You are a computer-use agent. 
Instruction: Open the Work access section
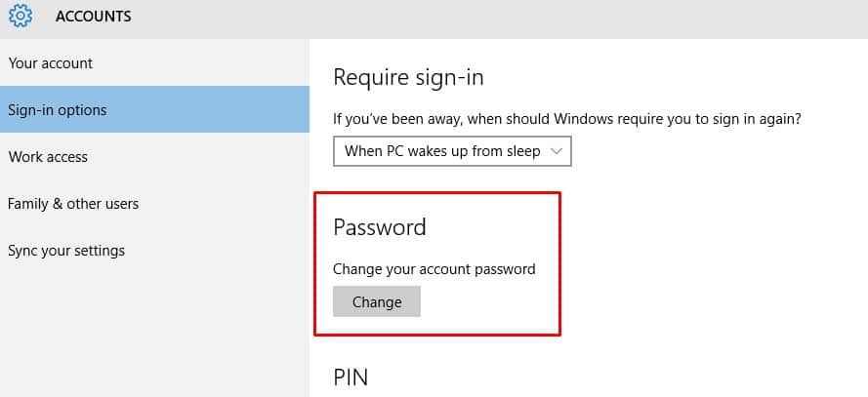(48, 157)
